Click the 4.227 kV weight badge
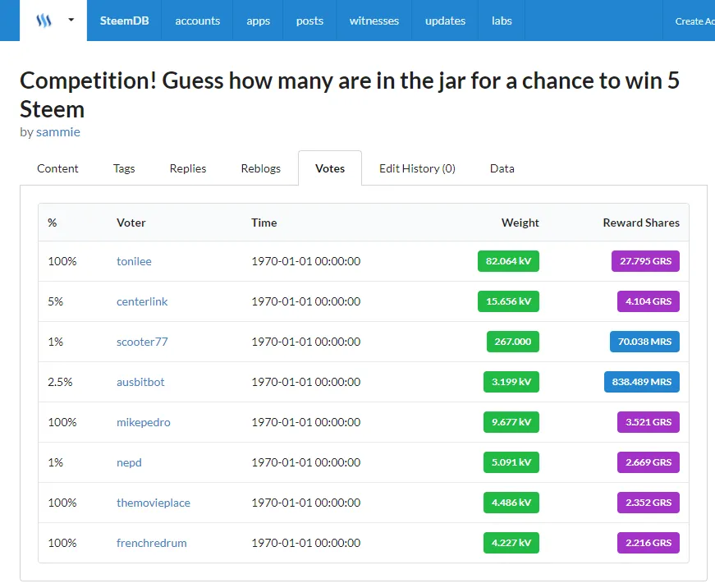This screenshot has width=715, height=588. point(511,543)
